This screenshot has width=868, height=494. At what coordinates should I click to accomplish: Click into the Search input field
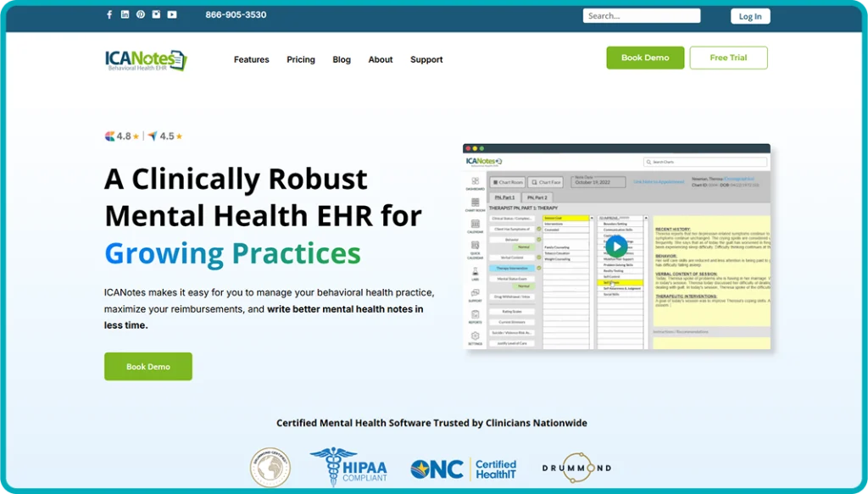click(641, 16)
